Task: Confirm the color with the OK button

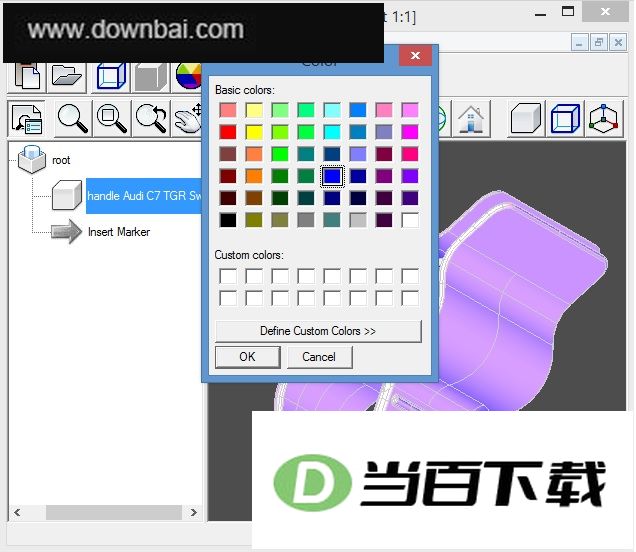Action: [247, 357]
